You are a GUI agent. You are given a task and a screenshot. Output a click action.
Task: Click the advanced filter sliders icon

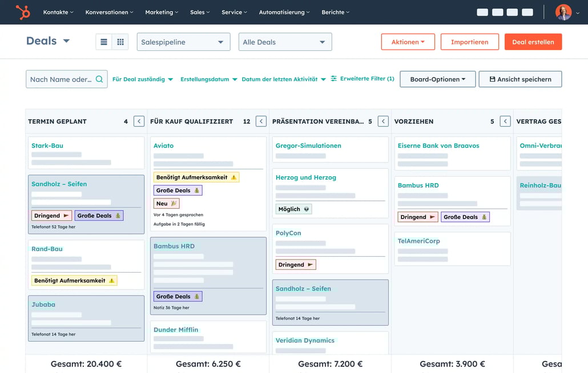(334, 79)
